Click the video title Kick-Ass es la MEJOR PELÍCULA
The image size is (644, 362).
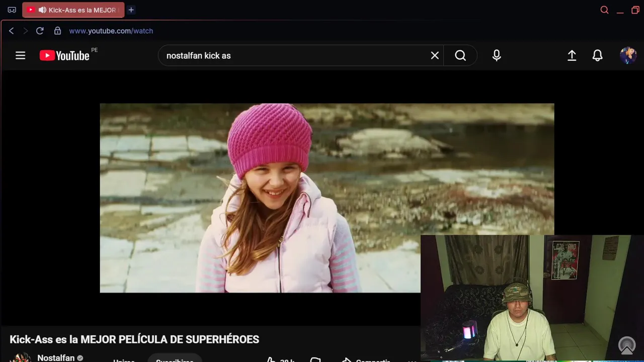coord(134,339)
